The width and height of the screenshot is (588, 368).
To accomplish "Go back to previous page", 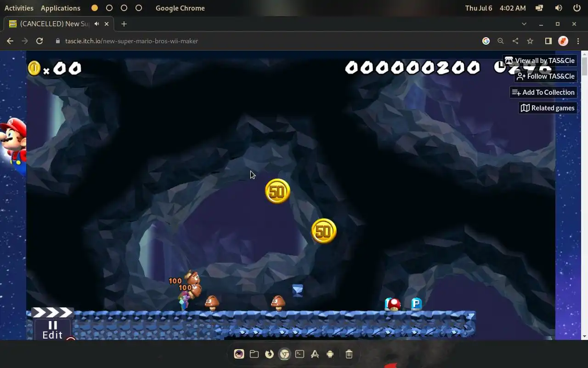I will pyautogui.click(x=10, y=41).
